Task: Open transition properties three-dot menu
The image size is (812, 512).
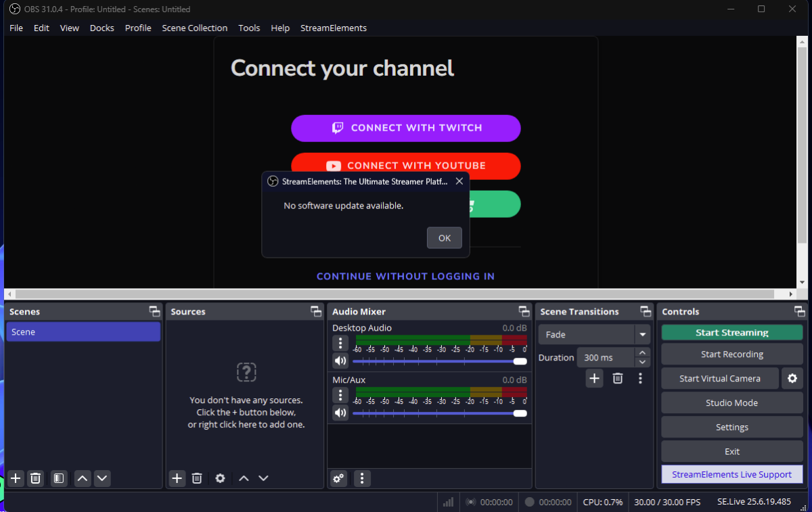Action: coord(640,378)
